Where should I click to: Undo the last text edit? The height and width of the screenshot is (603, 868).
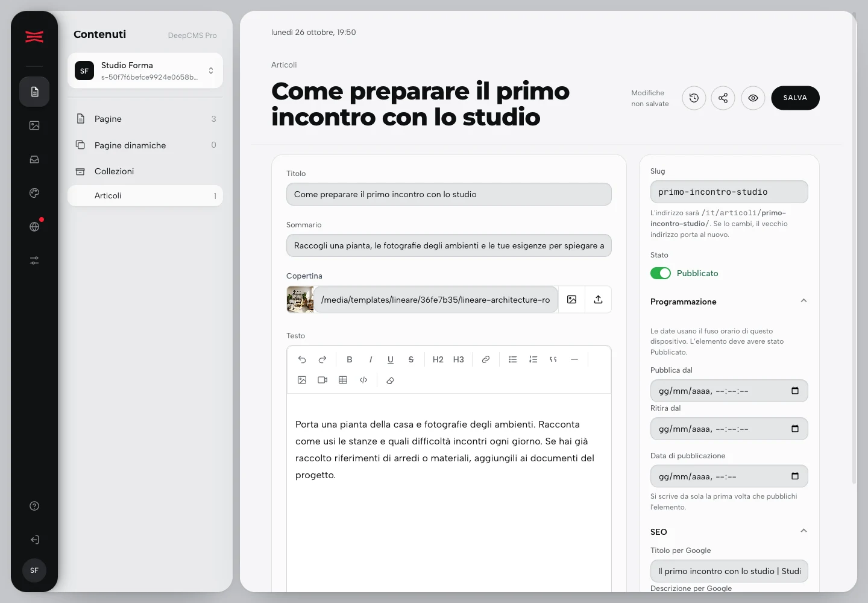point(302,359)
